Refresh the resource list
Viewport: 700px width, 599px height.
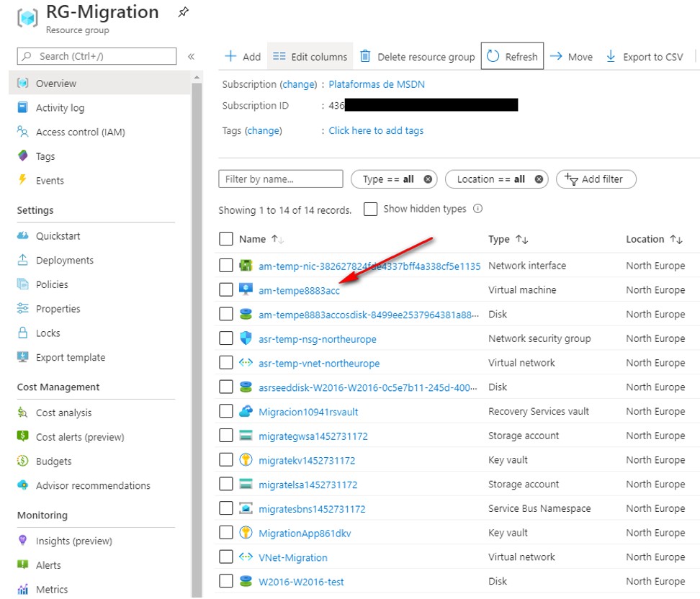[x=513, y=56]
